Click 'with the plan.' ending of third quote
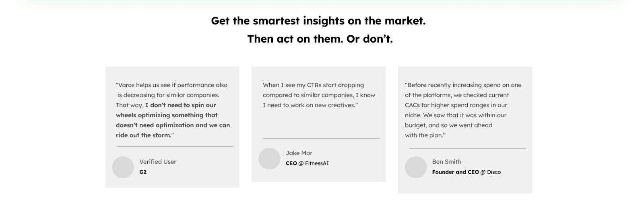 coord(425,135)
